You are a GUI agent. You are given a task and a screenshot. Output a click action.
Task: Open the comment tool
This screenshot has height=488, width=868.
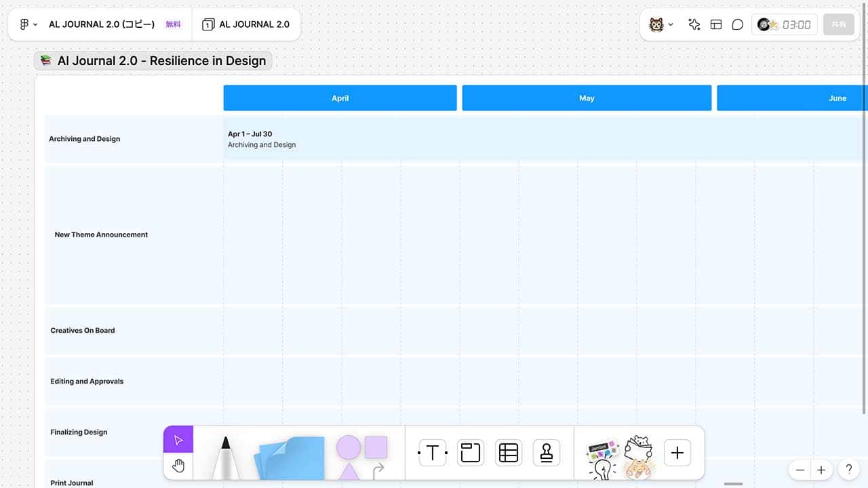(x=738, y=24)
